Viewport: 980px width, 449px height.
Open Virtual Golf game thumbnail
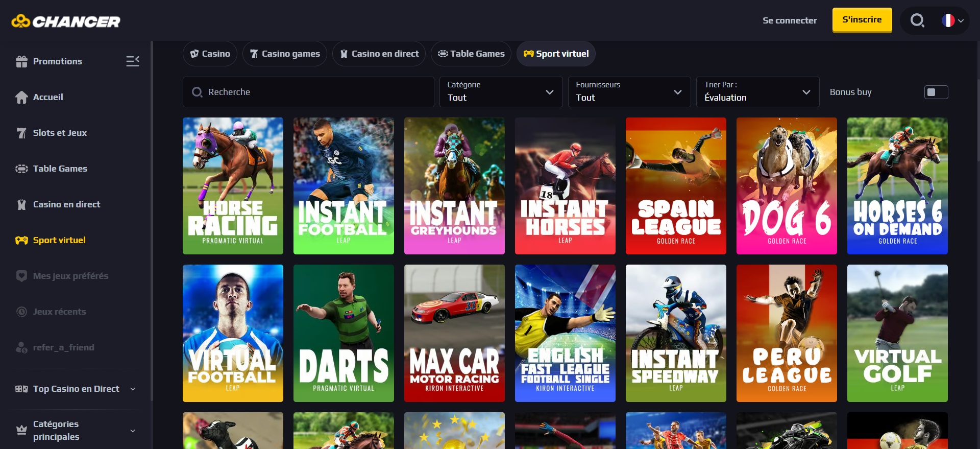click(897, 333)
